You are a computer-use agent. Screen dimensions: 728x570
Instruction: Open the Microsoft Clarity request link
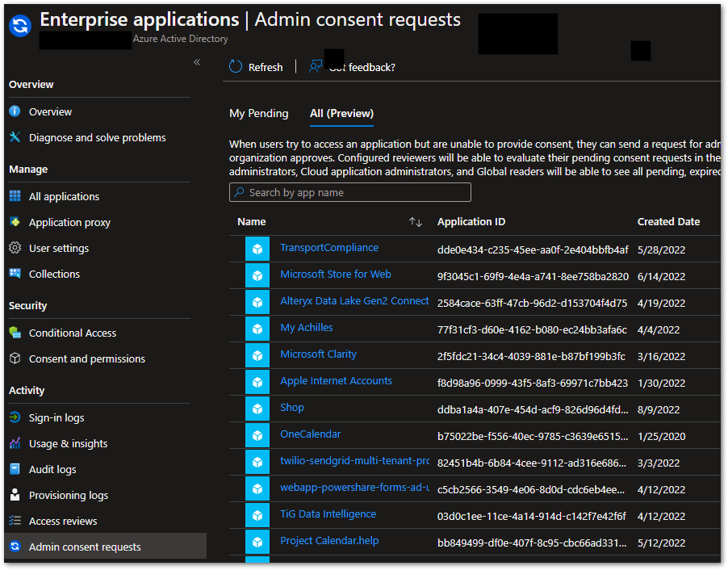pos(318,354)
